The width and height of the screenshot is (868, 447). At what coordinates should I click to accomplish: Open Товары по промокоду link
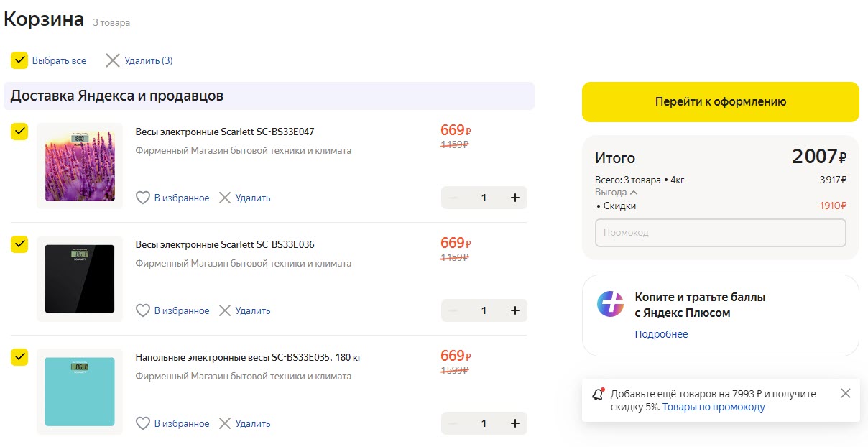(x=714, y=407)
